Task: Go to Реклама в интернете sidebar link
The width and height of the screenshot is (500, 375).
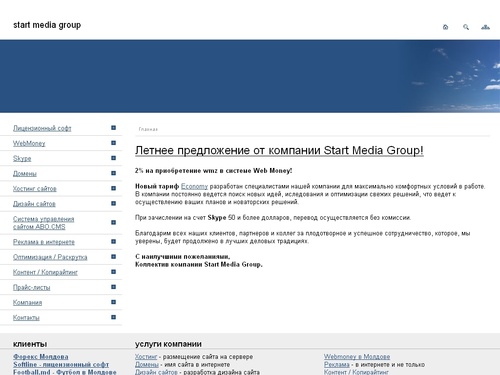Action: 44,242
